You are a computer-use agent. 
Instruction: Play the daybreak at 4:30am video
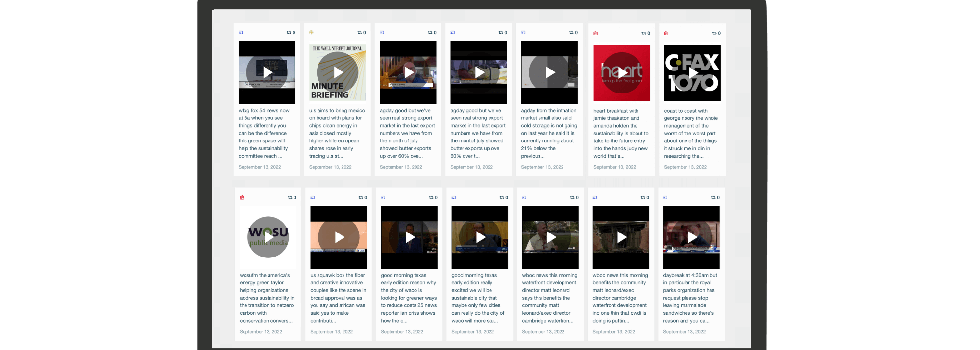(691, 237)
